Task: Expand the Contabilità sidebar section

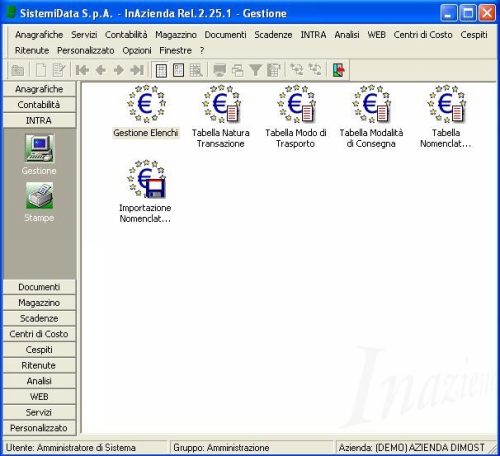Action: coord(39,105)
